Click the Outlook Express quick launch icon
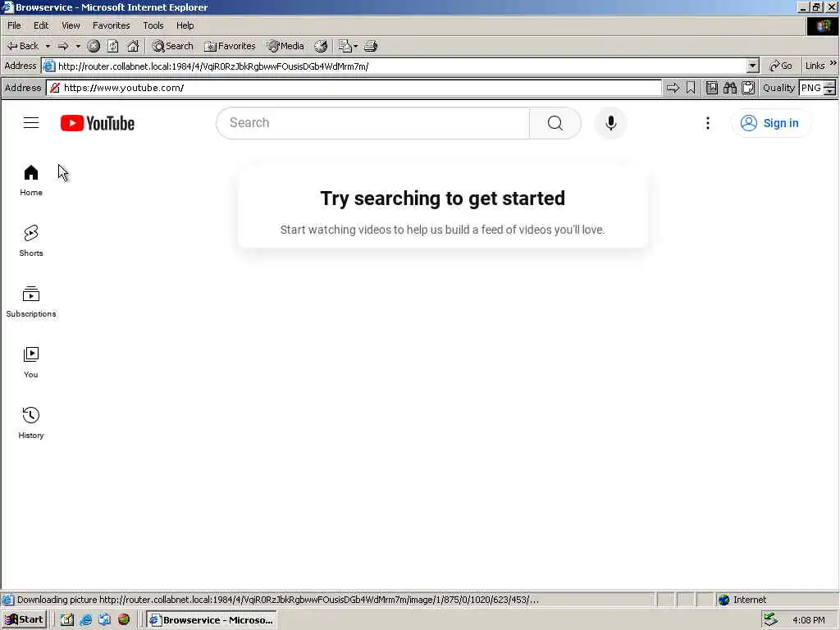The image size is (840, 630). [x=104, y=620]
